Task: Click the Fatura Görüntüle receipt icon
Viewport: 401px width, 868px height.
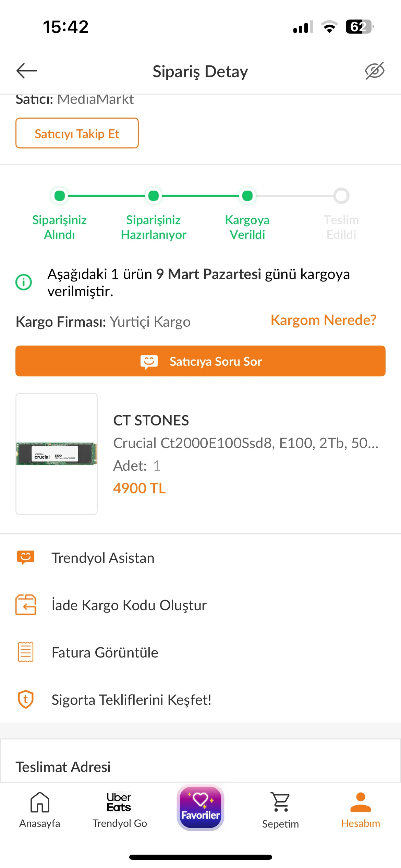Action: [x=26, y=652]
